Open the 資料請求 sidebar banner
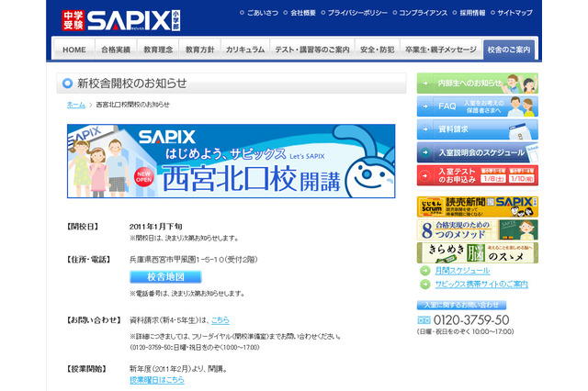The image size is (588, 391). coord(478,129)
